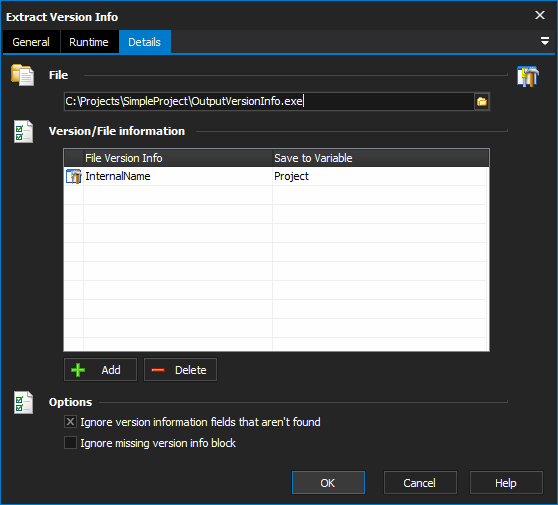Switch to the Runtime tab
The height and width of the screenshot is (505, 558).
pos(89,42)
